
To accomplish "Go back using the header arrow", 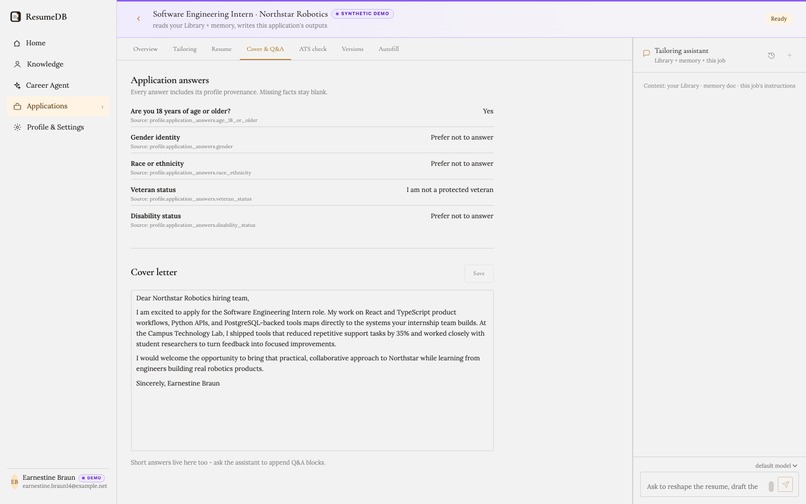I will pyautogui.click(x=138, y=19).
